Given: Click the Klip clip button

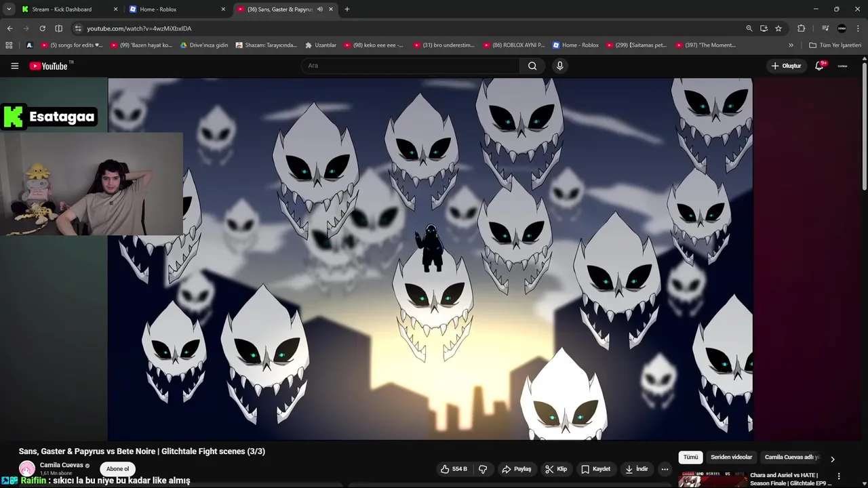Looking at the screenshot, I should point(556,469).
